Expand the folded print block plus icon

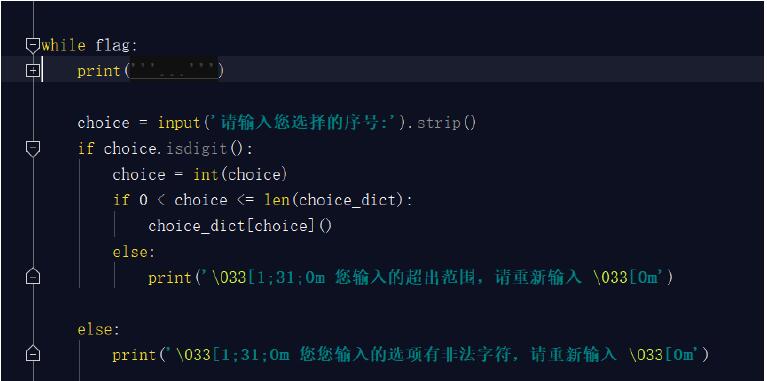coord(33,71)
